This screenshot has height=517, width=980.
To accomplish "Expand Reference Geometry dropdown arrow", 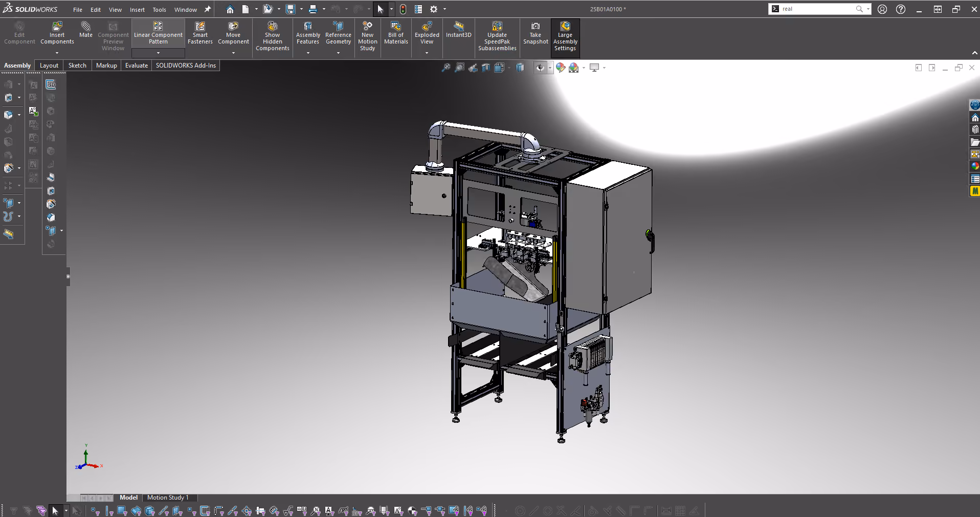I will [x=338, y=53].
